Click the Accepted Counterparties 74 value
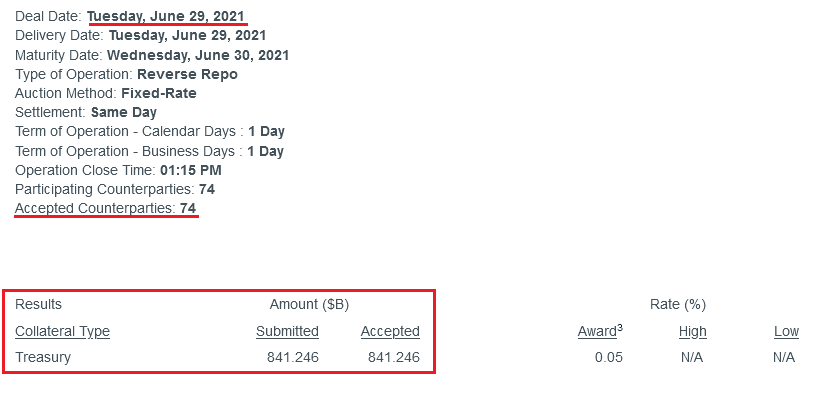 pos(188,208)
